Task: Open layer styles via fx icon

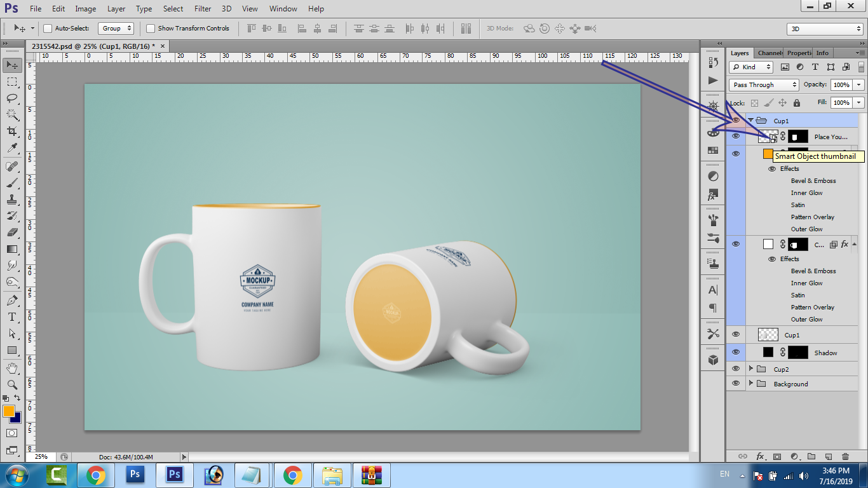Action: pyautogui.click(x=761, y=456)
